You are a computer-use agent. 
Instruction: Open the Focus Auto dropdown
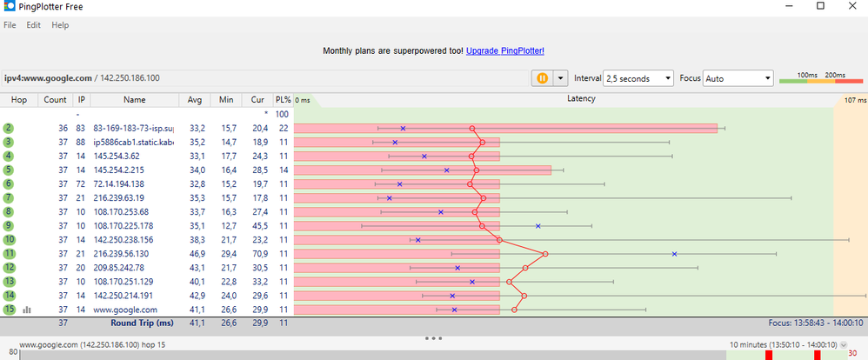point(738,78)
